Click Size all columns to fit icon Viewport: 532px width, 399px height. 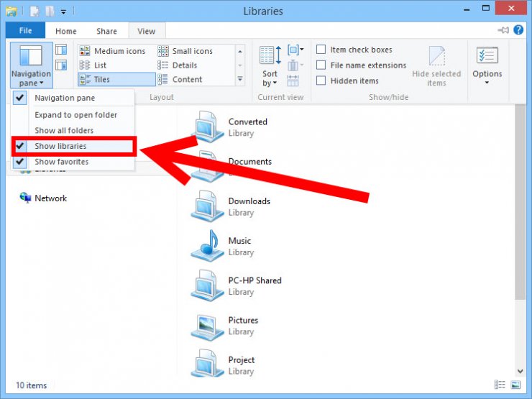pos(293,81)
